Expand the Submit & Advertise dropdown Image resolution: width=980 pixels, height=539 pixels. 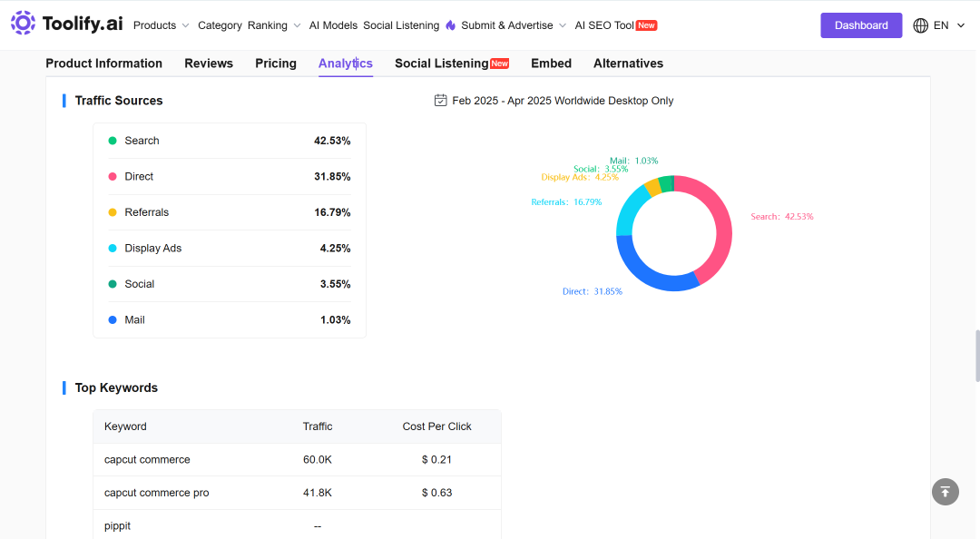click(x=563, y=25)
